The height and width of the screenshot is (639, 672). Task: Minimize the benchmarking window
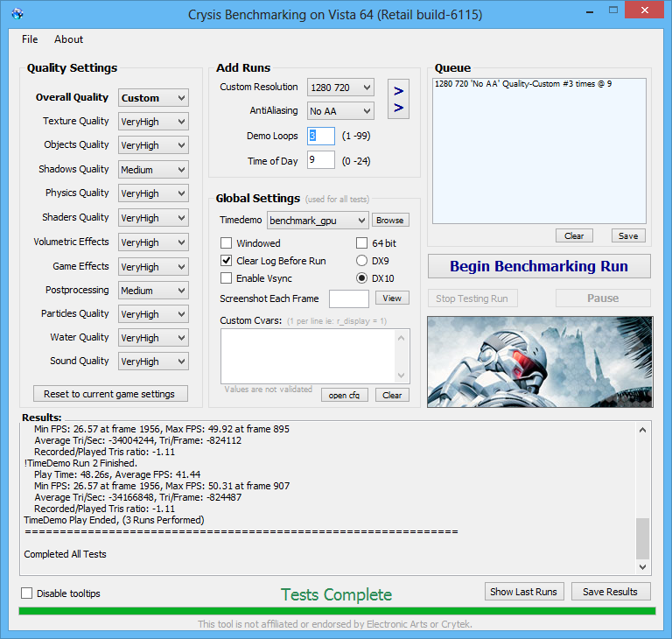coord(590,11)
